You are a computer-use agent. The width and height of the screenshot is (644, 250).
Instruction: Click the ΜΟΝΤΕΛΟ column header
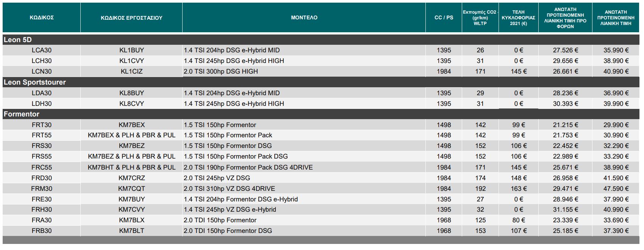pyautogui.click(x=304, y=18)
